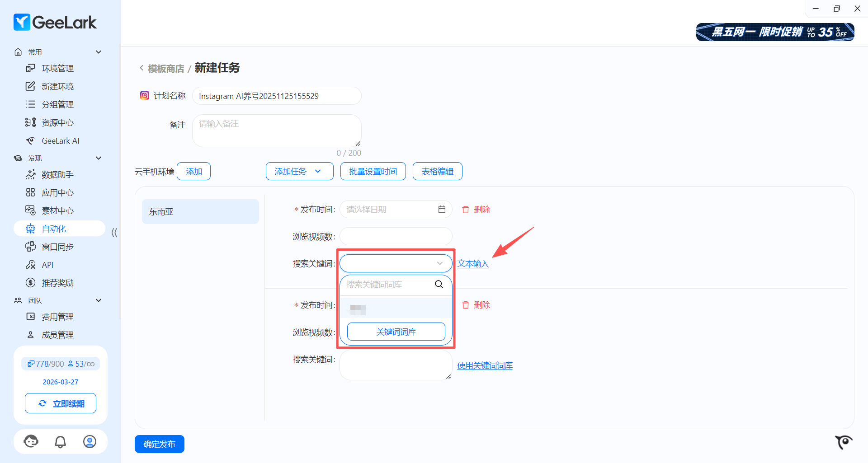Image resolution: width=868 pixels, height=463 pixels.
Task: Open the API section
Action: pos(47,265)
